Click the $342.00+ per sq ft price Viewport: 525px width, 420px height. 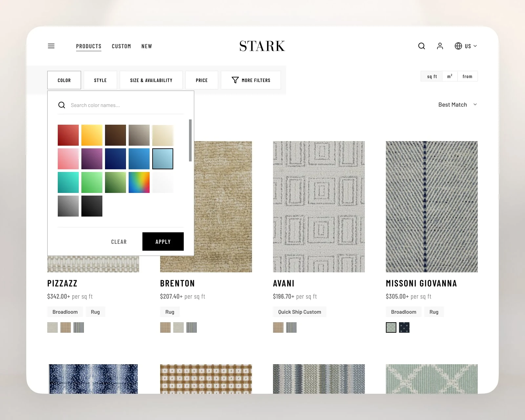(x=70, y=296)
